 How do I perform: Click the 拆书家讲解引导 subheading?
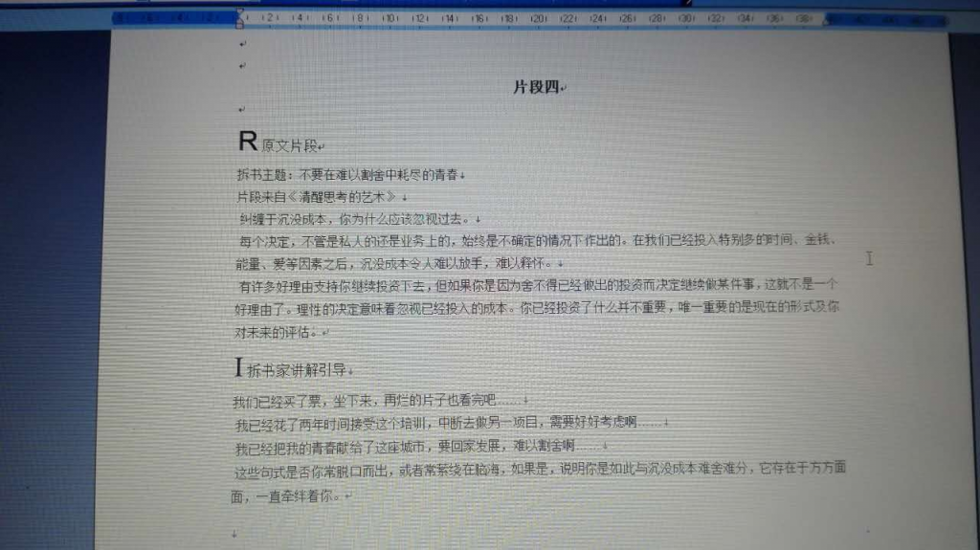tap(297, 370)
